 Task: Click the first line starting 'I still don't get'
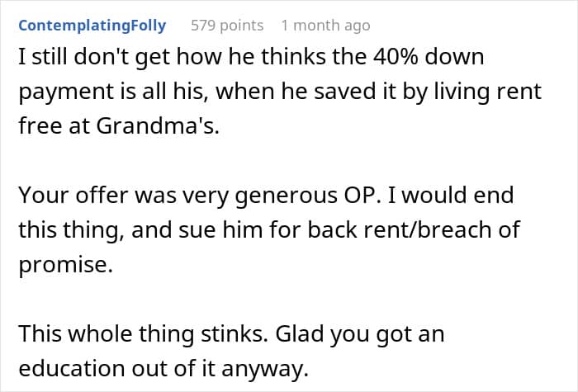[x=251, y=57]
